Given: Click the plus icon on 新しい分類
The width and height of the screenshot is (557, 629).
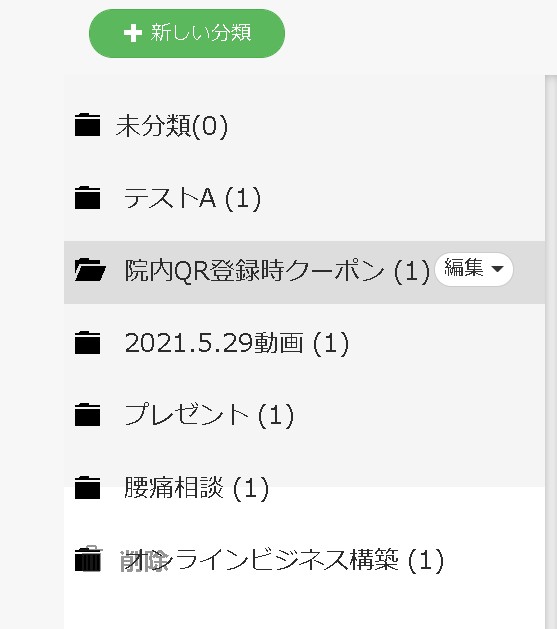Looking at the screenshot, I should tap(133, 33).
